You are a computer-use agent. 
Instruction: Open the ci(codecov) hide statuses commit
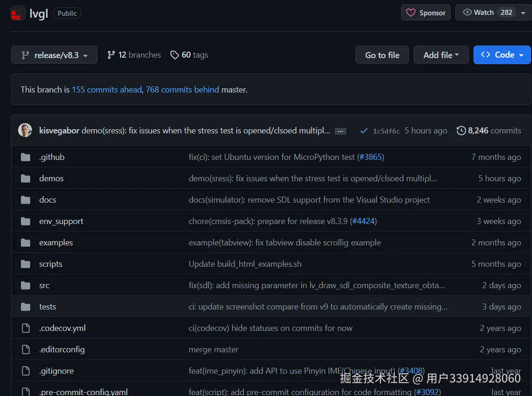[x=271, y=328]
